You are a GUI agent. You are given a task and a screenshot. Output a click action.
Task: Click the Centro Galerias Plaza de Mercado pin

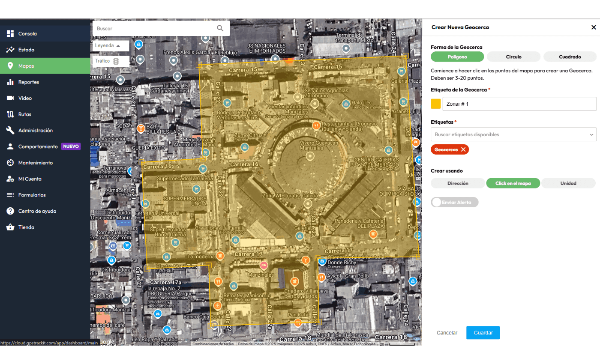tap(388, 150)
